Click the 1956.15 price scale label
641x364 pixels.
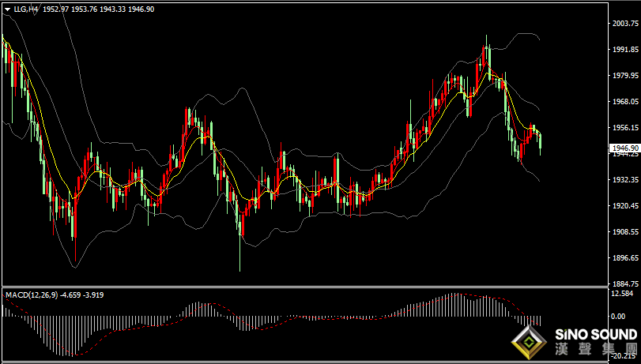pos(626,127)
